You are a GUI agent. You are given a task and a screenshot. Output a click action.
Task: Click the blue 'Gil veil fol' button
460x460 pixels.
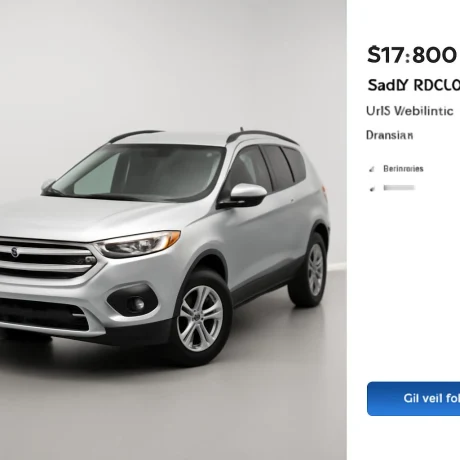pos(413,399)
